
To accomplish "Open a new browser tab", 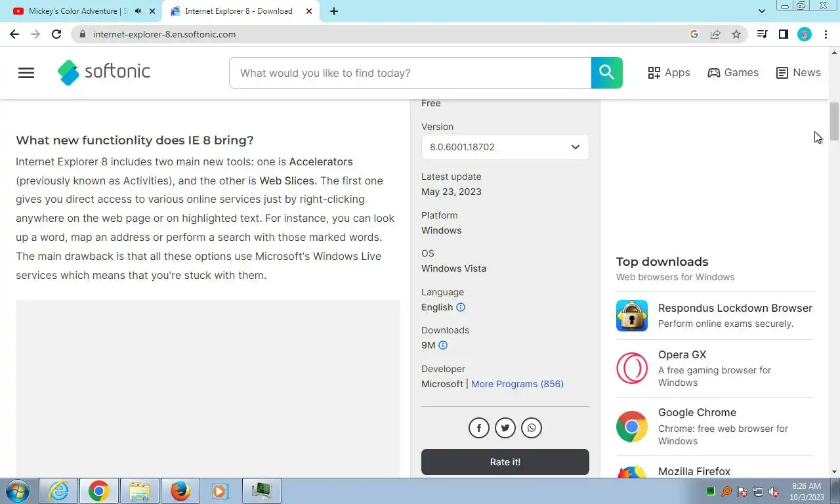I will tap(334, 11).
